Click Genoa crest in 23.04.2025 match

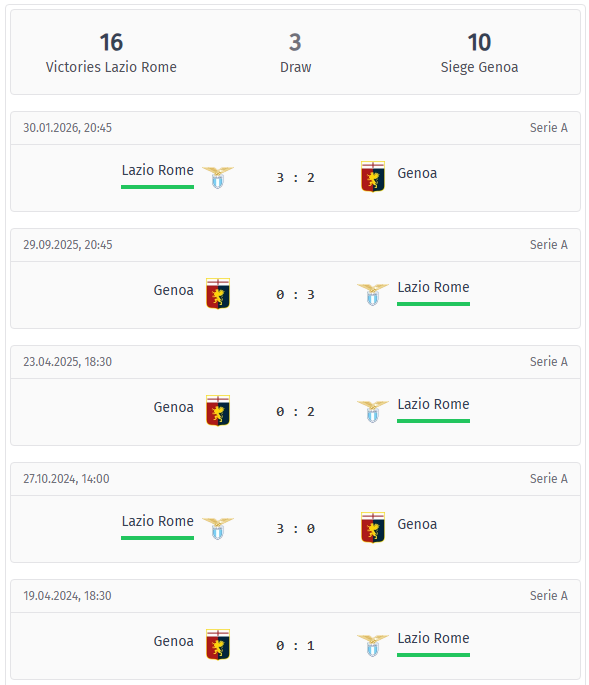click(x=218, y=411)
